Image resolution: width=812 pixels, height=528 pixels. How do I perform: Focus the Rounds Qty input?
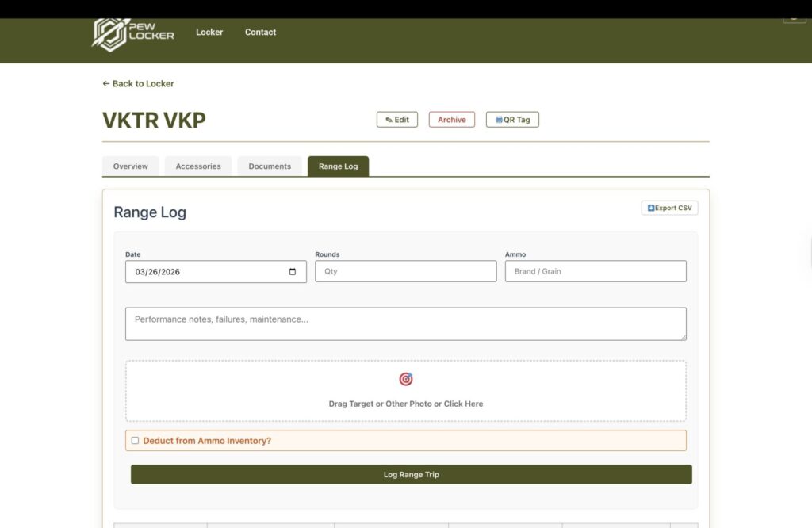406,271
